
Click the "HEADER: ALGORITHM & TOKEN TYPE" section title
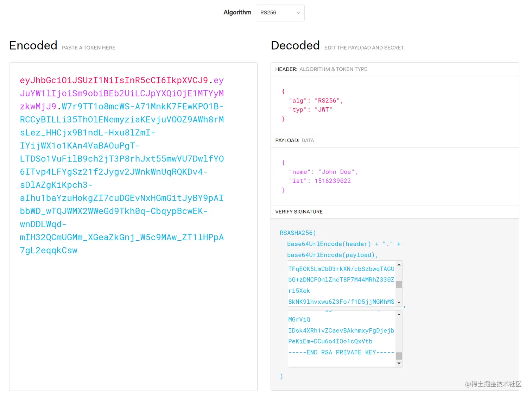click(321, 69)
